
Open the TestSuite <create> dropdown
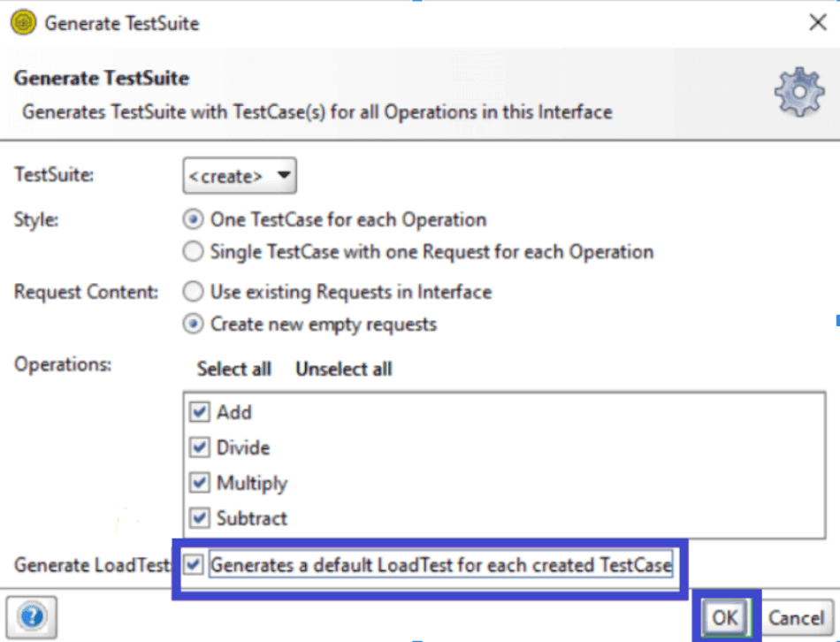240,175
